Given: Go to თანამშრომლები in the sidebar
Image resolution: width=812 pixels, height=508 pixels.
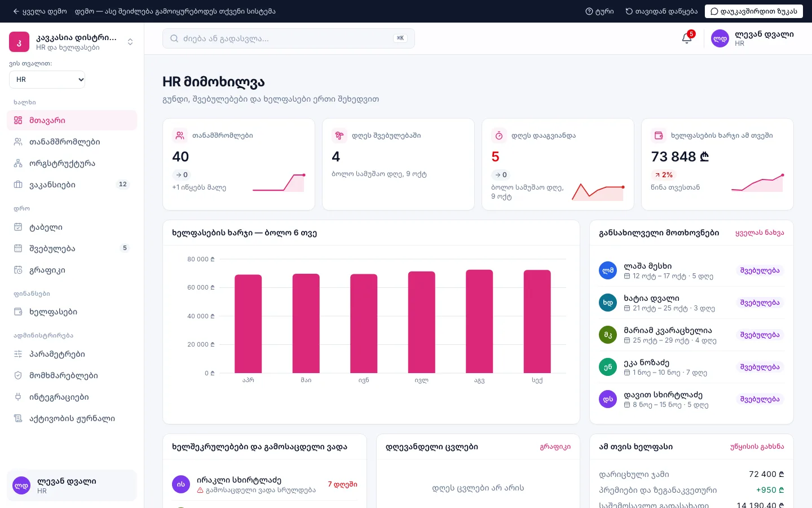Looking at the screenshot, I should tap(72, 142).
